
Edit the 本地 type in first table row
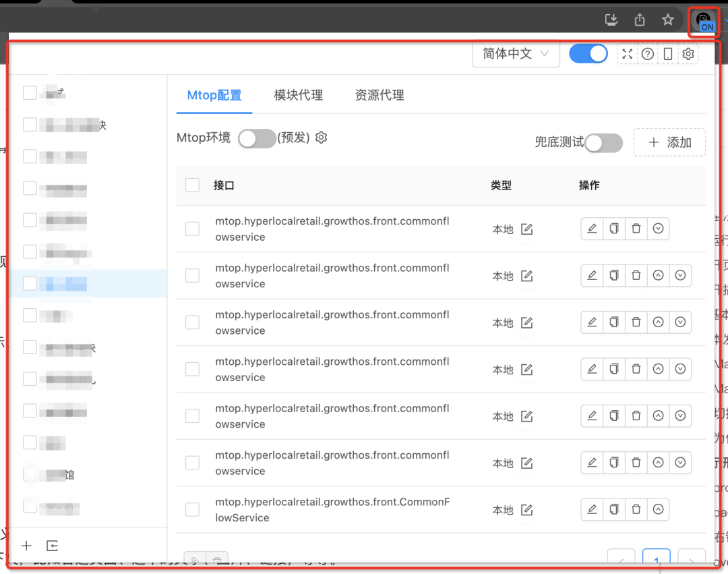coord(526,229)
